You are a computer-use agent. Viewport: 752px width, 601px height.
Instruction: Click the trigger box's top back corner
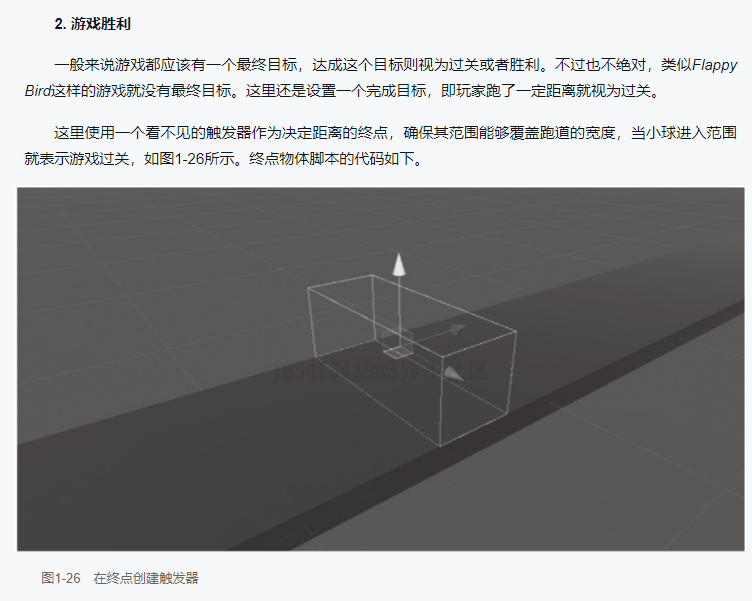(x=372, y=275)
